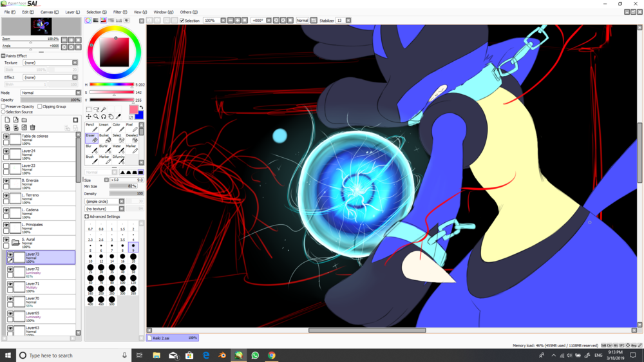Open the brush shape (simple circle) dropdown
The height and width of the screenshot is (362, 644).
[x=122, y=202]
